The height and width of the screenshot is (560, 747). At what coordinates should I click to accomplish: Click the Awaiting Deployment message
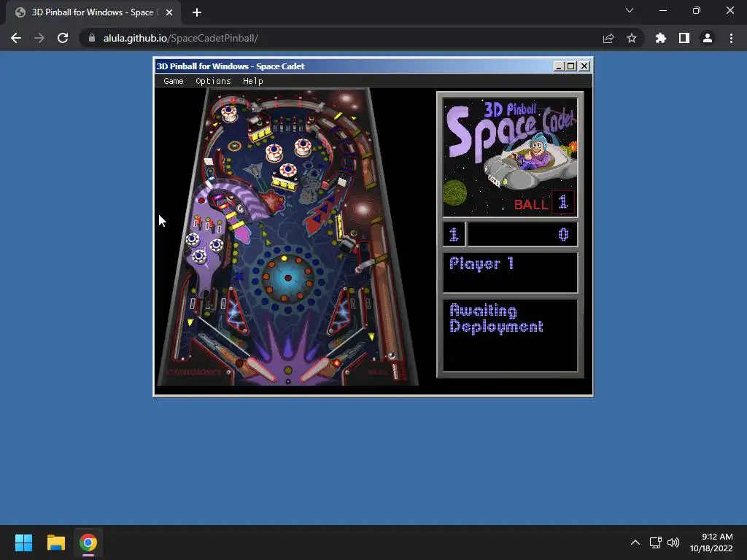496,319
